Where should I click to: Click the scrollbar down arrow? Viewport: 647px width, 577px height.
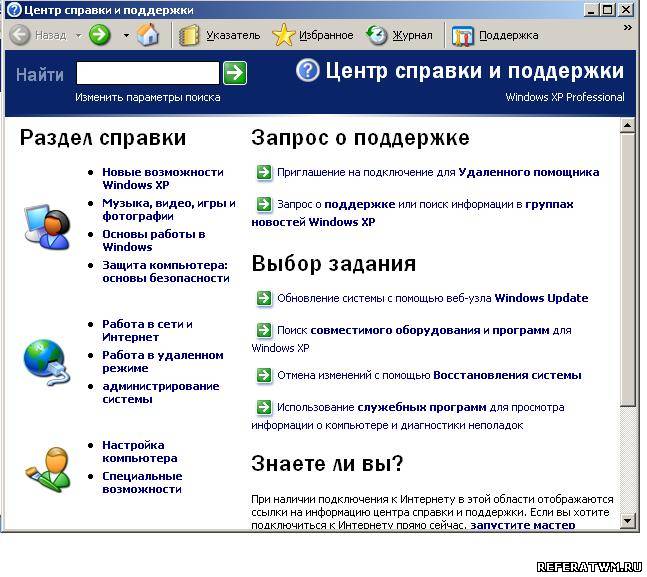point(627,520)
